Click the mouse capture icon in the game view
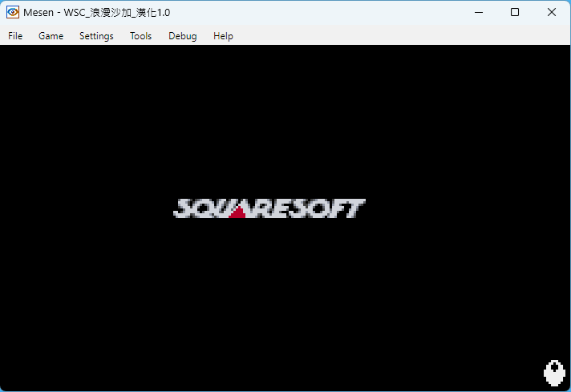Image resolution: width=571 pixels, height=392 pixels. tap(554, 373)
